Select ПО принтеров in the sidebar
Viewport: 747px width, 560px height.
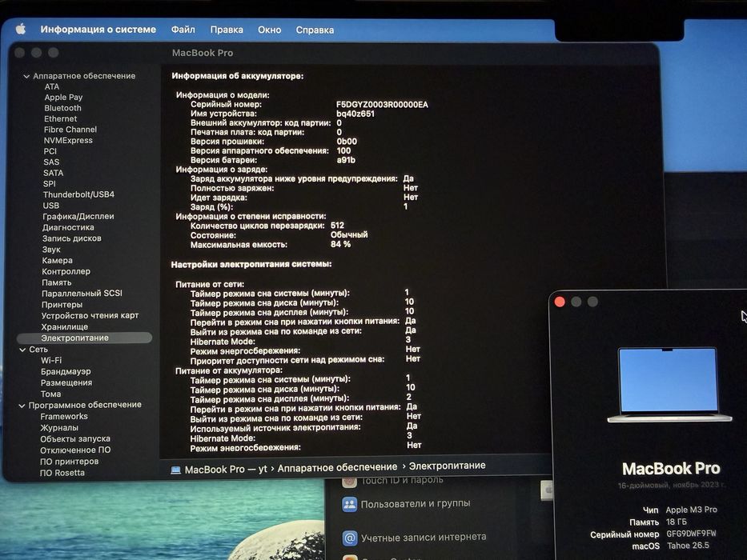[69, 462]
